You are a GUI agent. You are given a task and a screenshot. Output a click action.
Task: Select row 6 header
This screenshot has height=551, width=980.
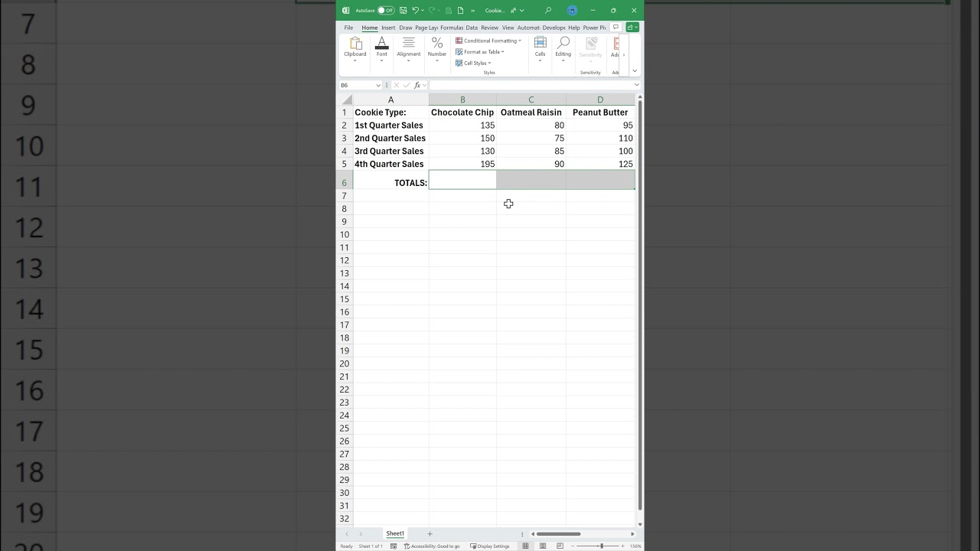tap(345, 182)
